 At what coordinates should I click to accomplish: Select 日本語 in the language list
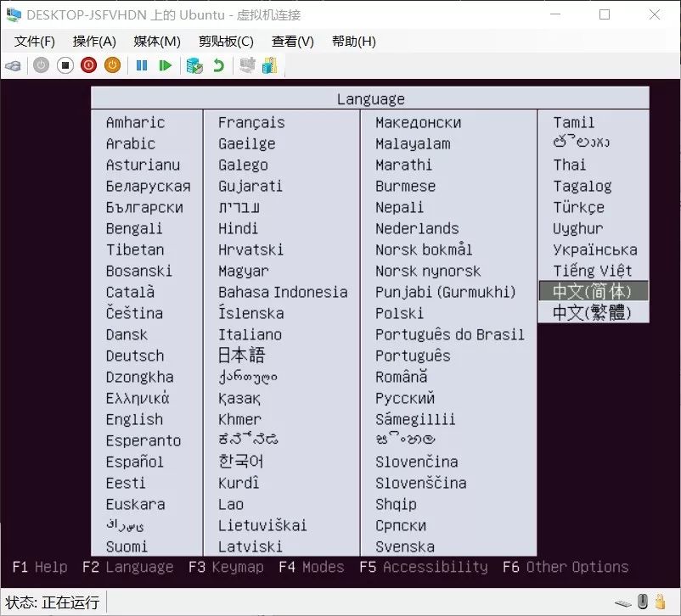[241, 356]
